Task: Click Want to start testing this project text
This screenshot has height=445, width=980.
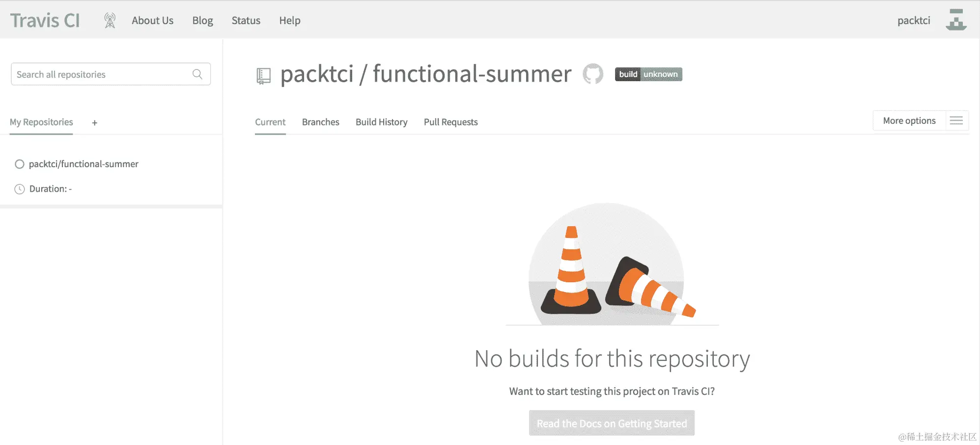Action: tap(612, 391)
